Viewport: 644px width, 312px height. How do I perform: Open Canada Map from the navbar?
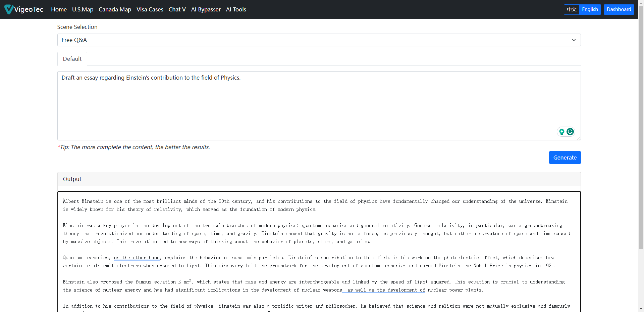click(115, 9)
